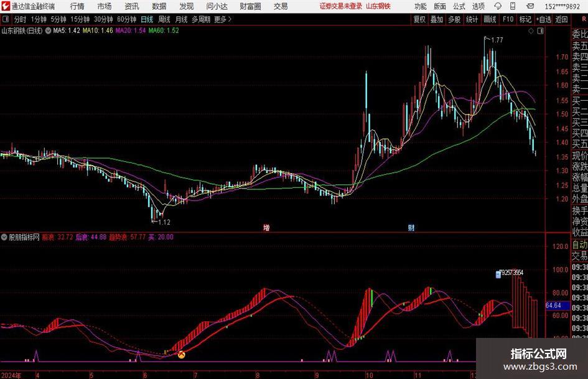Click the 趋势浪 57.77 indicator value
The image size is (588, 379).
[x=127, y=237]
